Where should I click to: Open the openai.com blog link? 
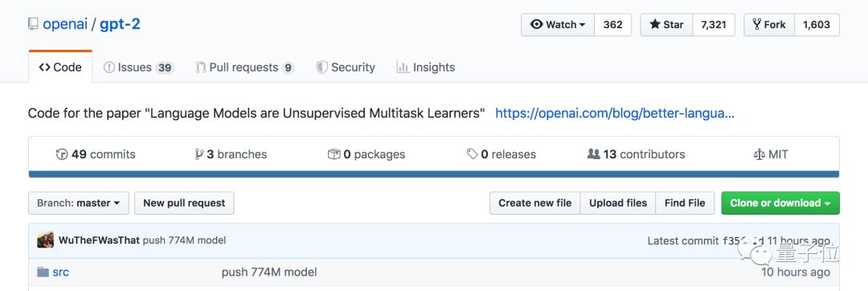tap(615, 113)
